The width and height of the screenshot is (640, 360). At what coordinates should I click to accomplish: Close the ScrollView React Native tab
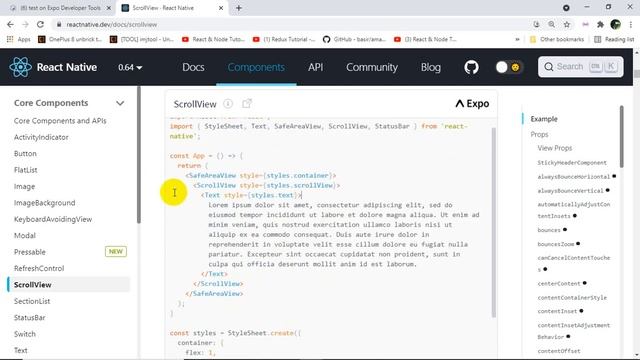(221, 8)
